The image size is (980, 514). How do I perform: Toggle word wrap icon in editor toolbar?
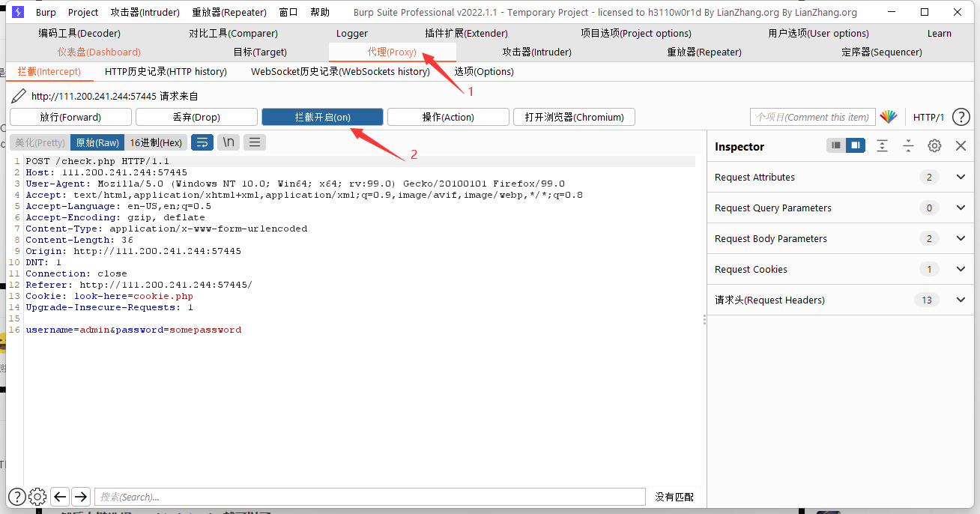click(x=202, y=142)
